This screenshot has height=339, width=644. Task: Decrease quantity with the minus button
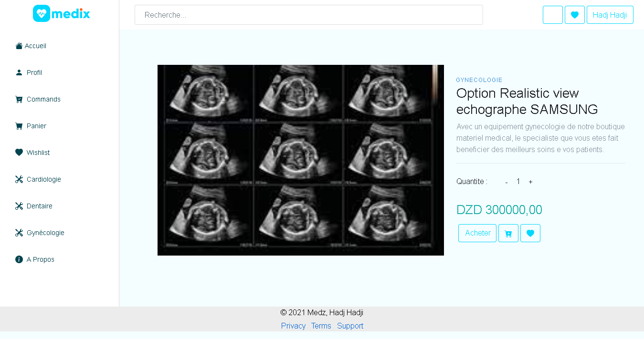[506, 182]
